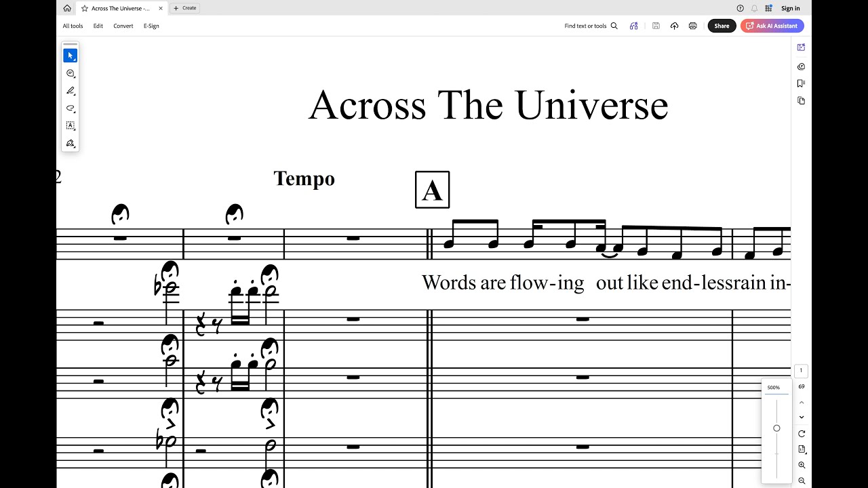Click the total page count 69
This screenshot has height=488, width=868.
(801, 386)
